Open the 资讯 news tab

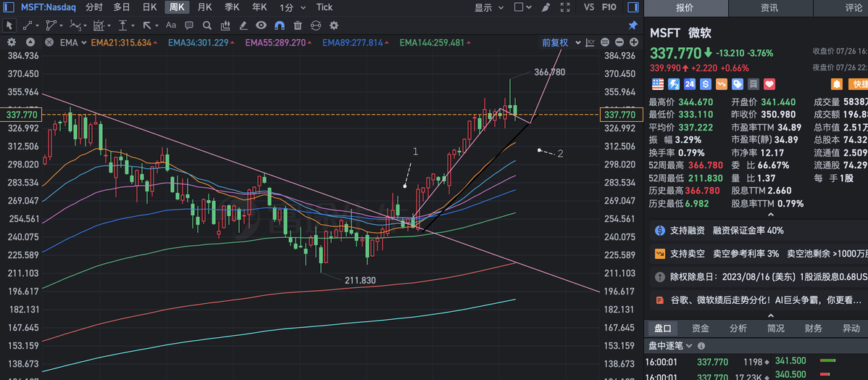(769, 8)
